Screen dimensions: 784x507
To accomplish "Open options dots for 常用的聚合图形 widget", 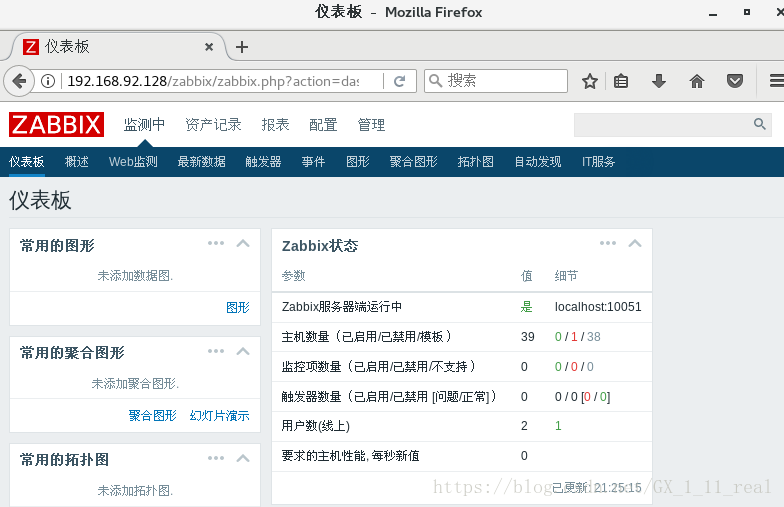I will 216,351.
